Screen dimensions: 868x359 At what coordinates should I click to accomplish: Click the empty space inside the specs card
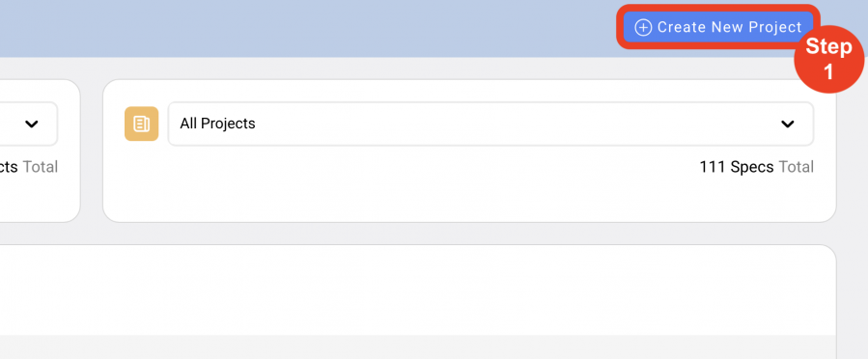pos(387,188)
